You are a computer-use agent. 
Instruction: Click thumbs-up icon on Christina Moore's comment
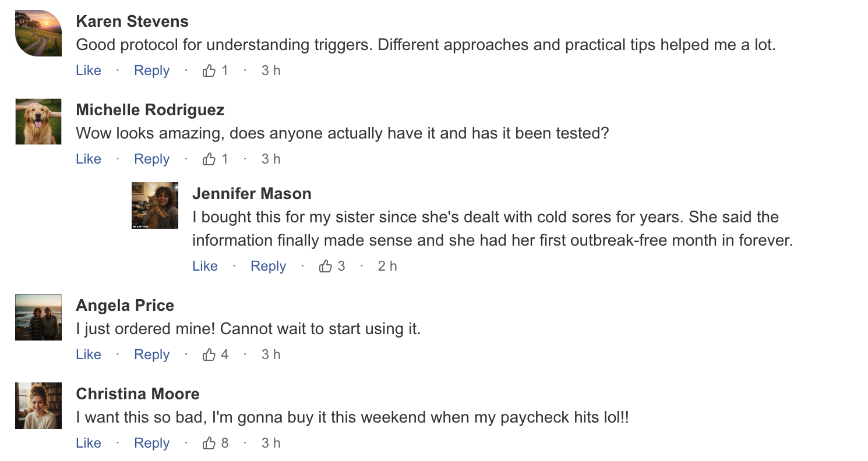click(209, 444)
